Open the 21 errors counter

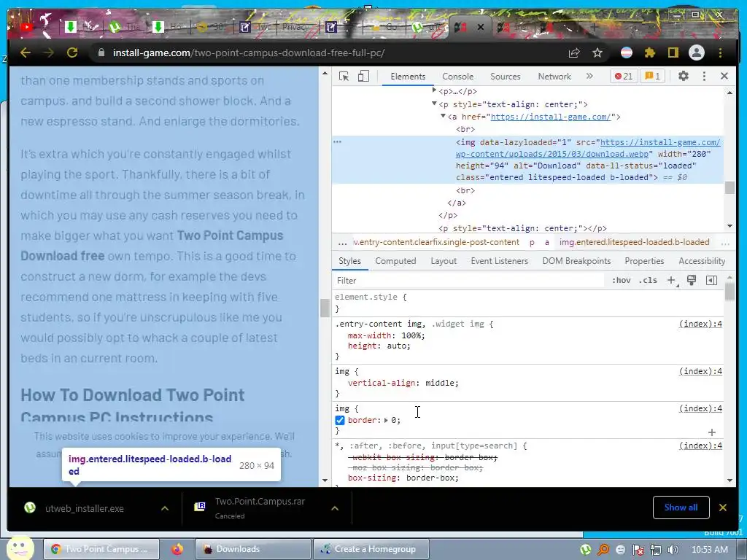[624, 76]
